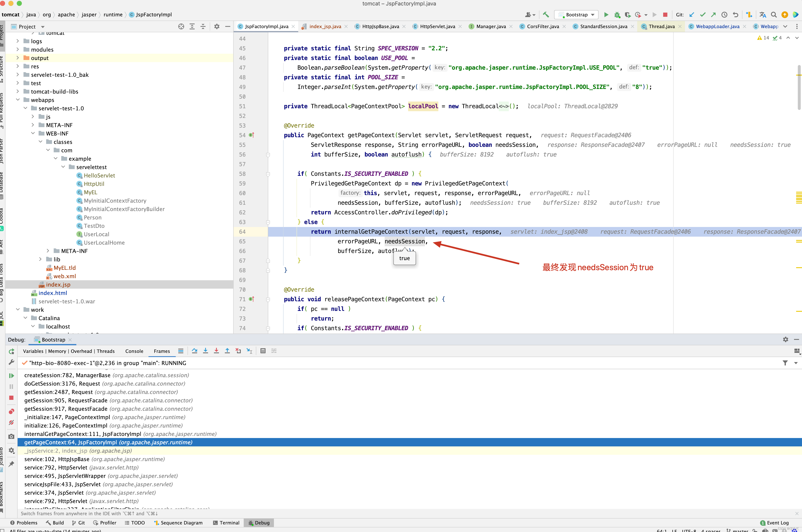Open the Problems tool window

click(23, 523)
